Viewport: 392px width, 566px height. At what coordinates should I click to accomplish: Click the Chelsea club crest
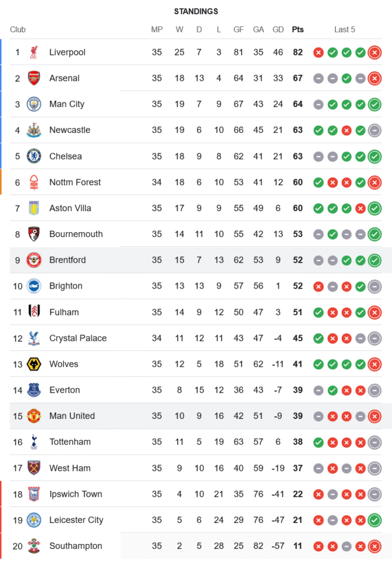pos(34,156)
